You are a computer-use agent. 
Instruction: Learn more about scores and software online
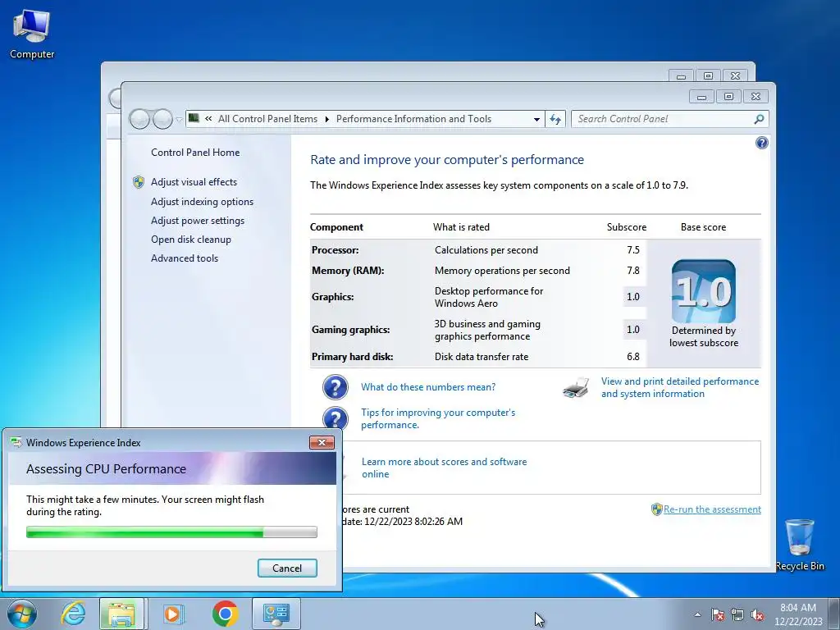444,468
